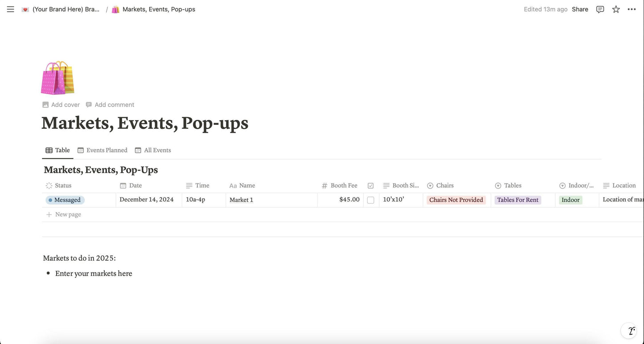Open the Tables For Rent select dropdown
The image size is (644, 344).
tap(517, 200)
